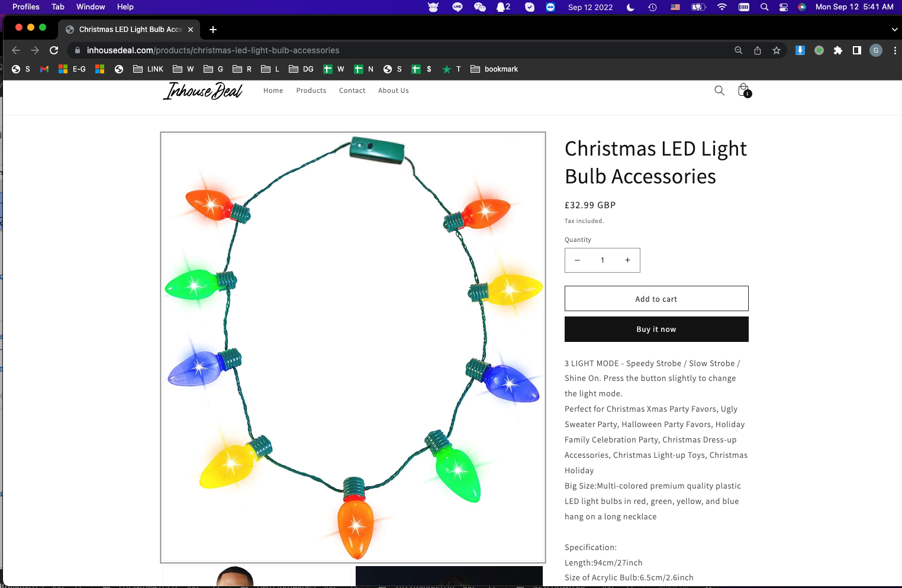Open the LINE icon in the menu bar

(458, 7)
